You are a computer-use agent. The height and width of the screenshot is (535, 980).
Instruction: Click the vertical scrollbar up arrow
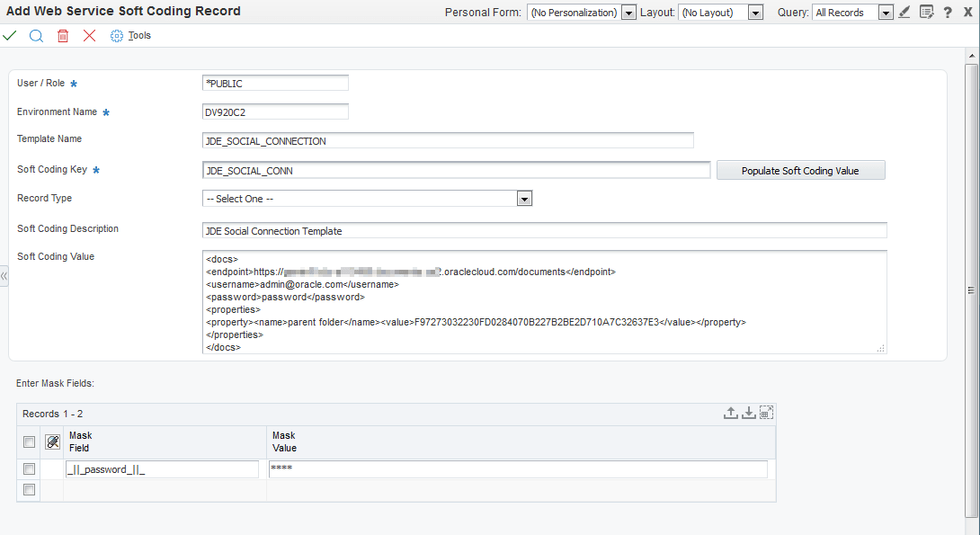point(972,56)
